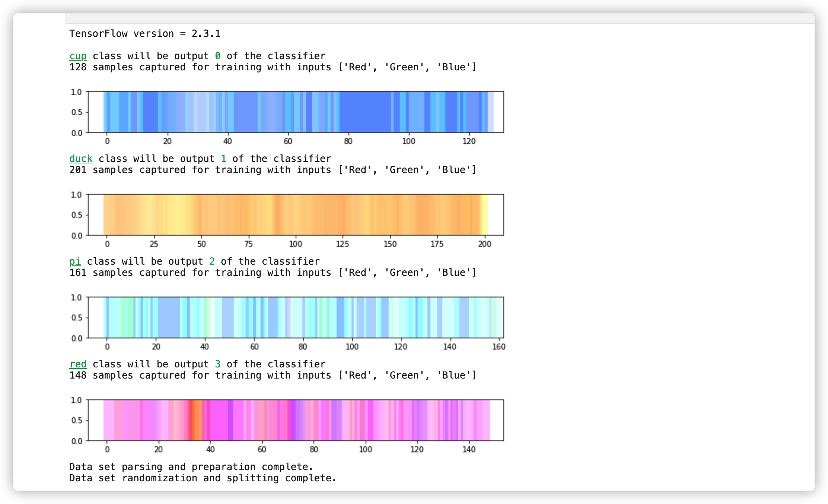Click the 'pi' class link
The image size is (828, 504).
75,261
